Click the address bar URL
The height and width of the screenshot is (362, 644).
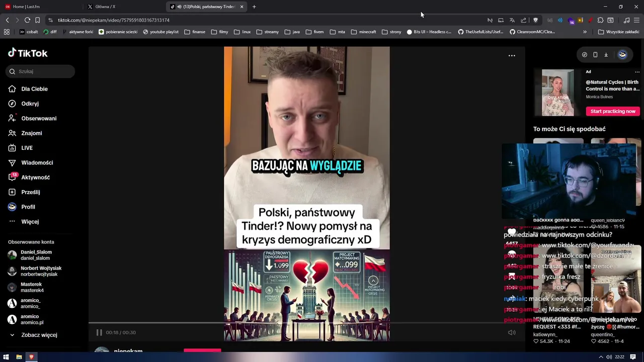113,20
